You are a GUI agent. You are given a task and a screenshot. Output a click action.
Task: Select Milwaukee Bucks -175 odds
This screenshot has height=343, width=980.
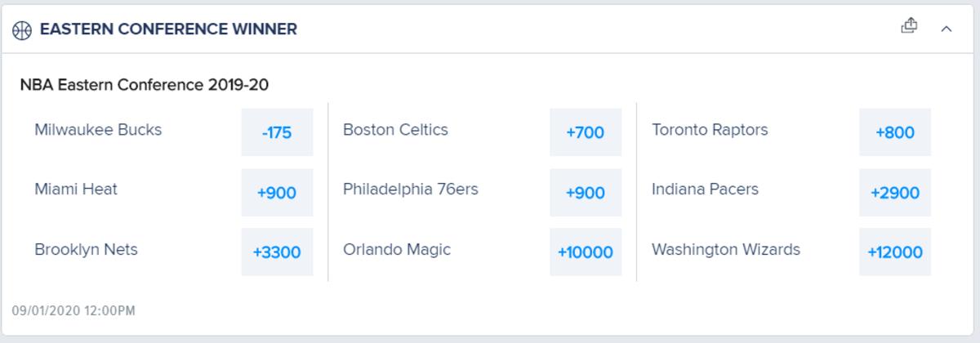pyautogui.click(x=277, y=132)
